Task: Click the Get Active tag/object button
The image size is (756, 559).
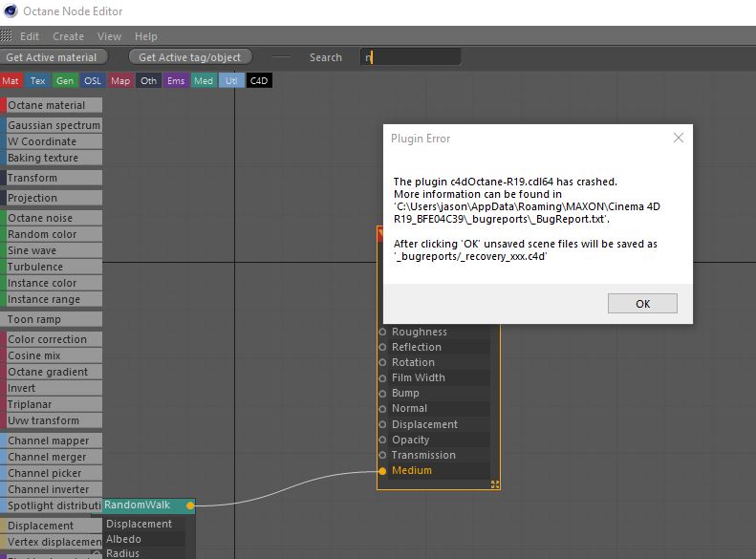Action: (190, 57)
